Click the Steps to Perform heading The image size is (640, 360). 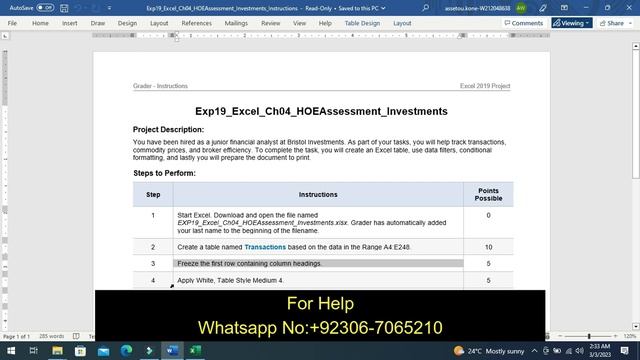point(164,173)
